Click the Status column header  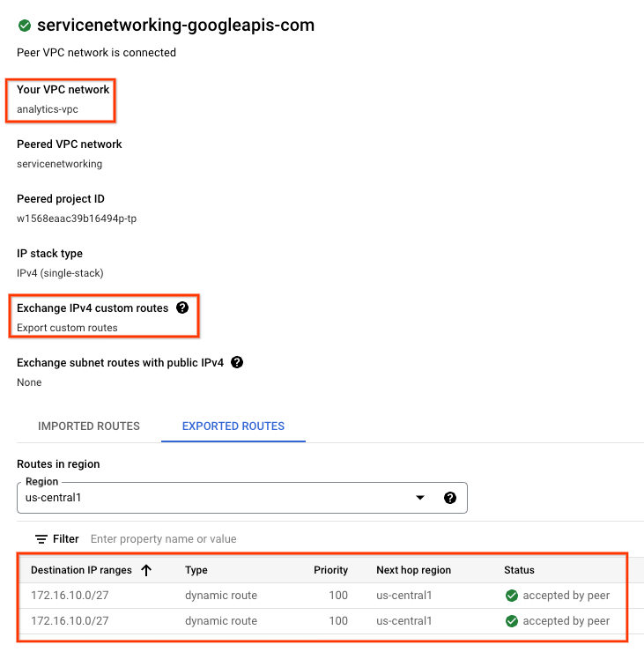[x=519, y=570]
